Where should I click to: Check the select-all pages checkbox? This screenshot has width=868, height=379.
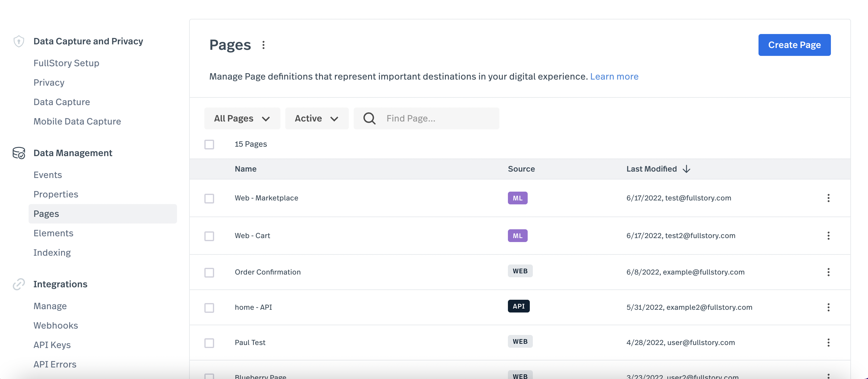coord(209,144)
